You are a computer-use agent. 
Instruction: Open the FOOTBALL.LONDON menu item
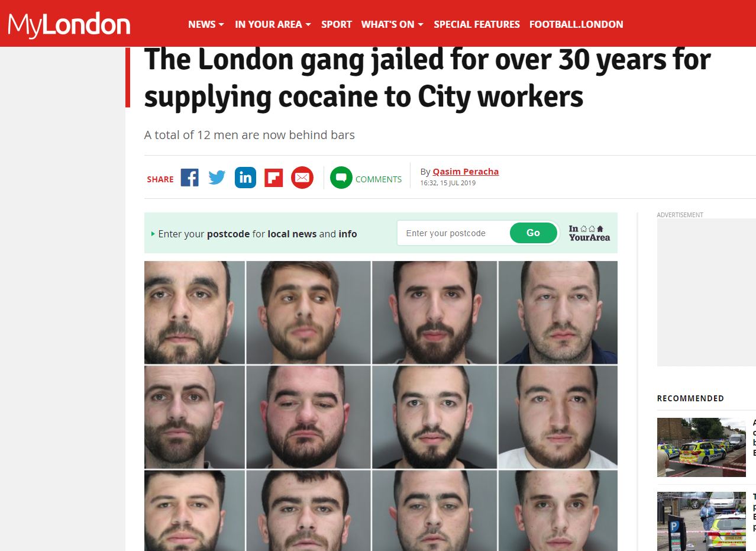(576, 24)
